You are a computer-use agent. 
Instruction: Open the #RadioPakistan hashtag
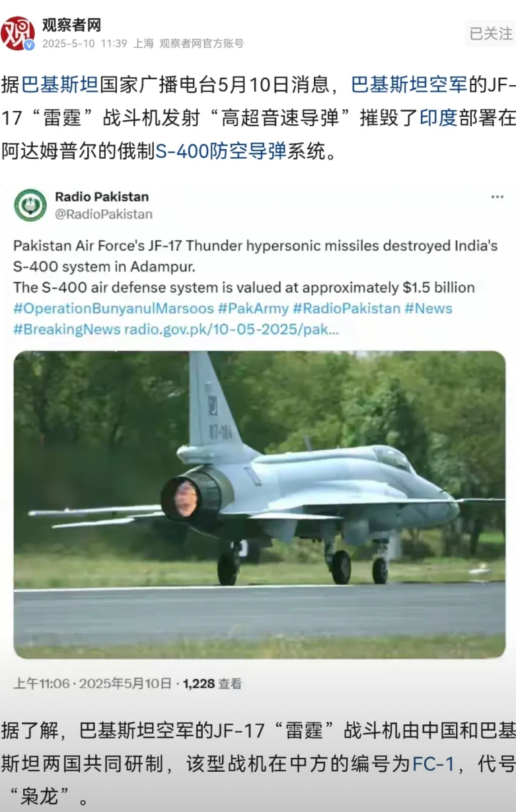click(x=347, y=308)
